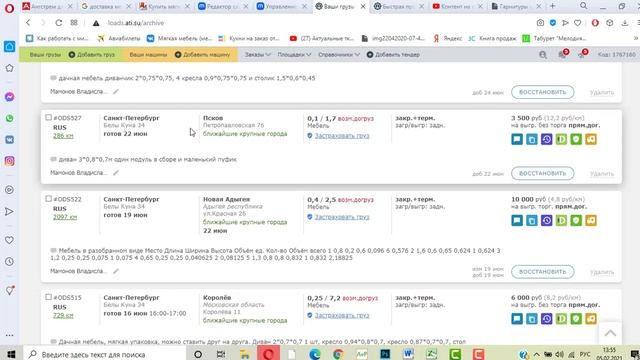The height and width of the screenshot is (360, 640).
Task: Restore the Псков cargo with ВОССТАНОВИТЬ
Action: pos(542,173)
